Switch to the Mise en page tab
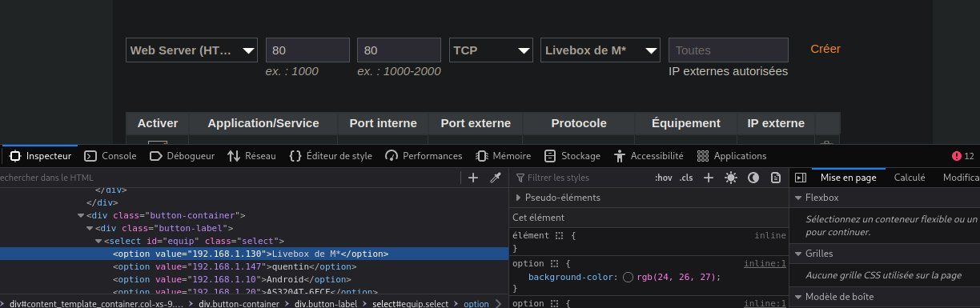The image size is (980, 308). click(x=849, y=178)
